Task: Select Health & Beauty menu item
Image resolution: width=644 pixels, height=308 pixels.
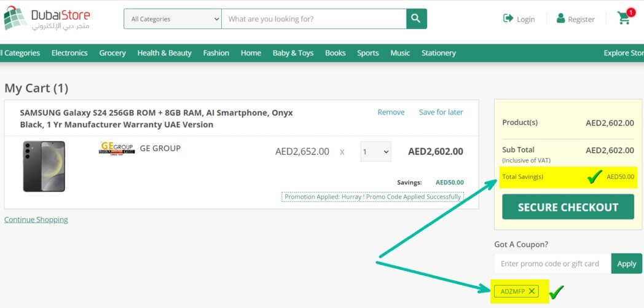Action: pyautogui.click(x=164, y=53)
